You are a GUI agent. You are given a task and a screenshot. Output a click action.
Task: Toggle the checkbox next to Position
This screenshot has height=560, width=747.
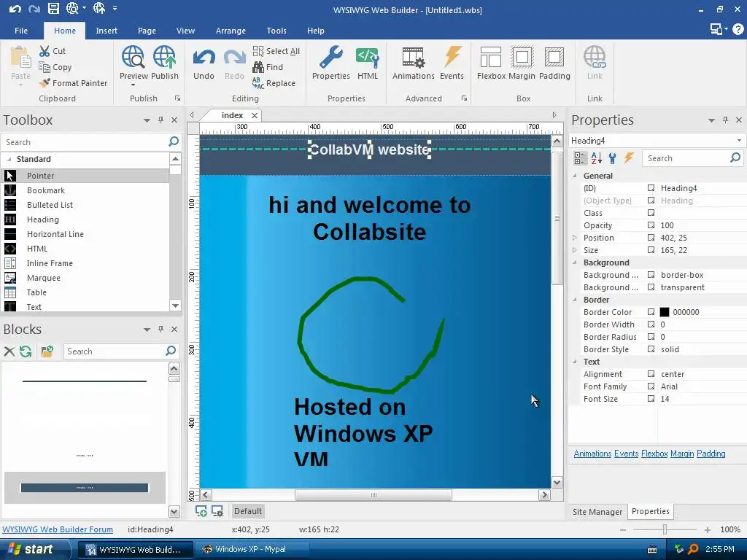tap(651, 238)
